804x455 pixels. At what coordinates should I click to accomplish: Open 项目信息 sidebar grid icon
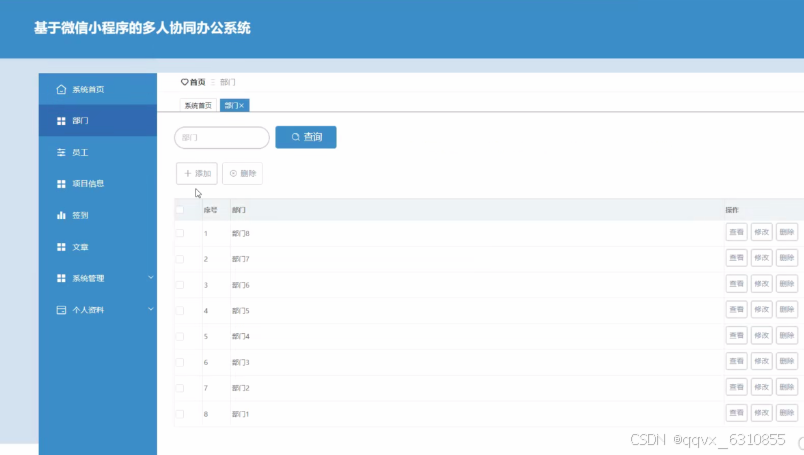[61, 184]
